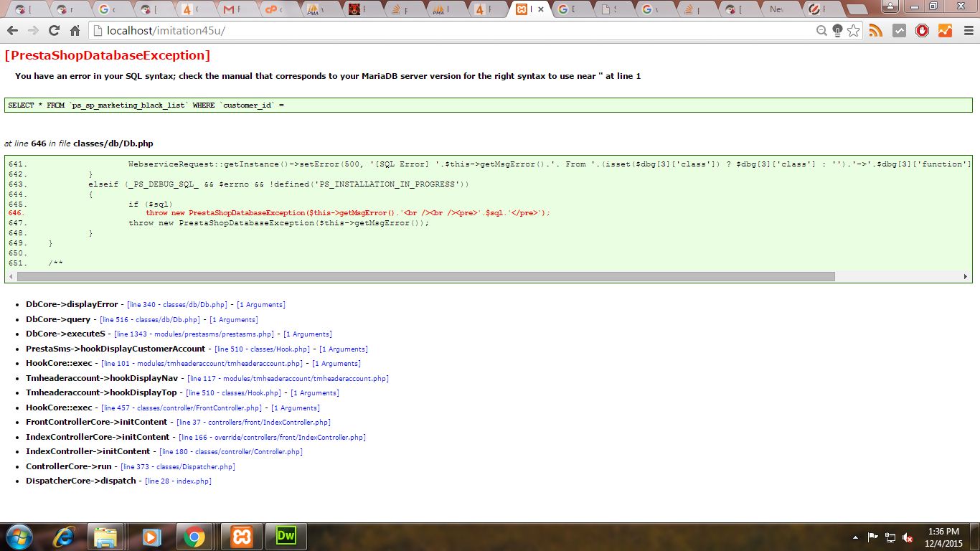Click the PrestaShopDatabaseException heading
The width and height of the screenshot is (980, 551).
108,55
